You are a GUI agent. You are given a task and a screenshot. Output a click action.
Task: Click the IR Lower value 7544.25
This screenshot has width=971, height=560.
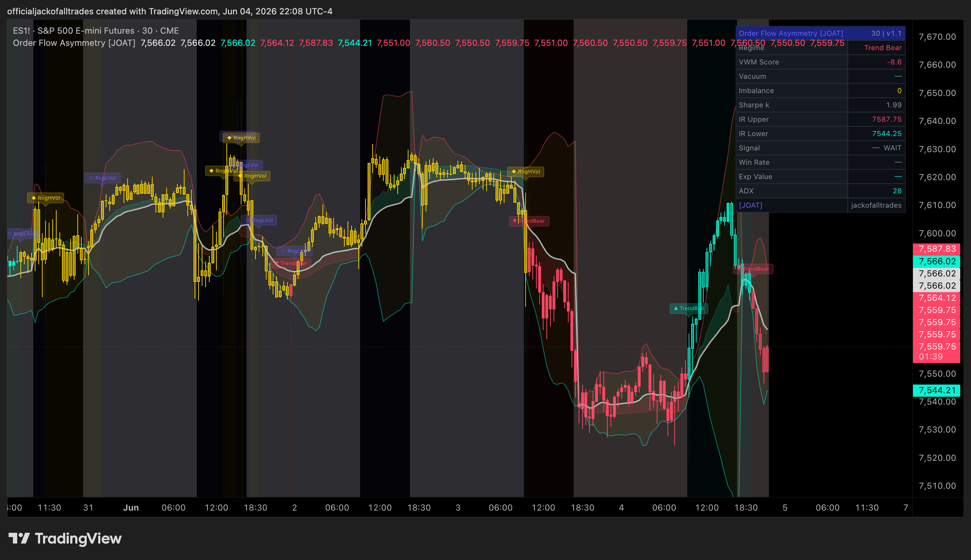click(x=887, y=134)
